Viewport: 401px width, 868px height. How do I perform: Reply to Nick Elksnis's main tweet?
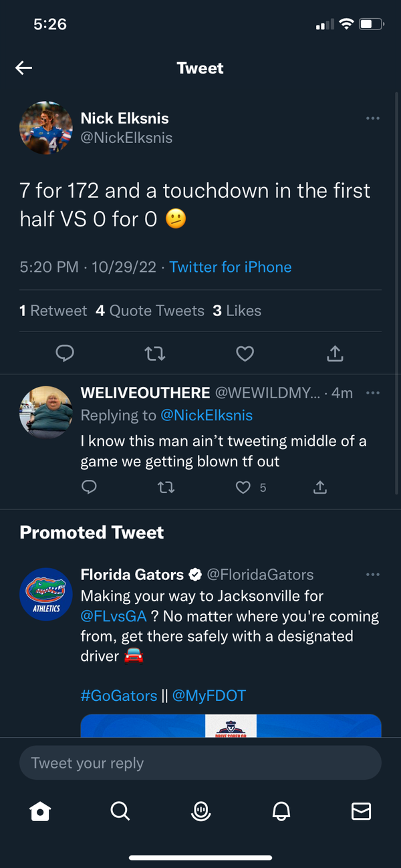[x=65, y=353]
